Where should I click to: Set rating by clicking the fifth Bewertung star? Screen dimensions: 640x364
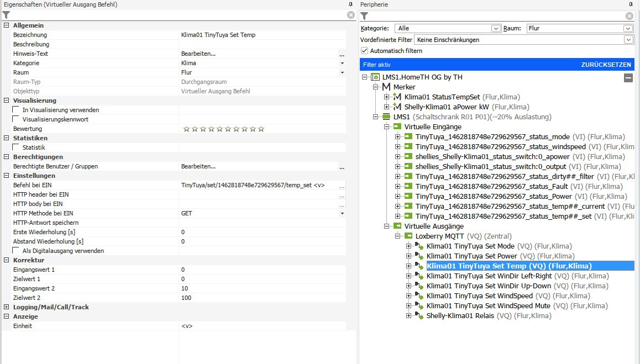point(219,129)
